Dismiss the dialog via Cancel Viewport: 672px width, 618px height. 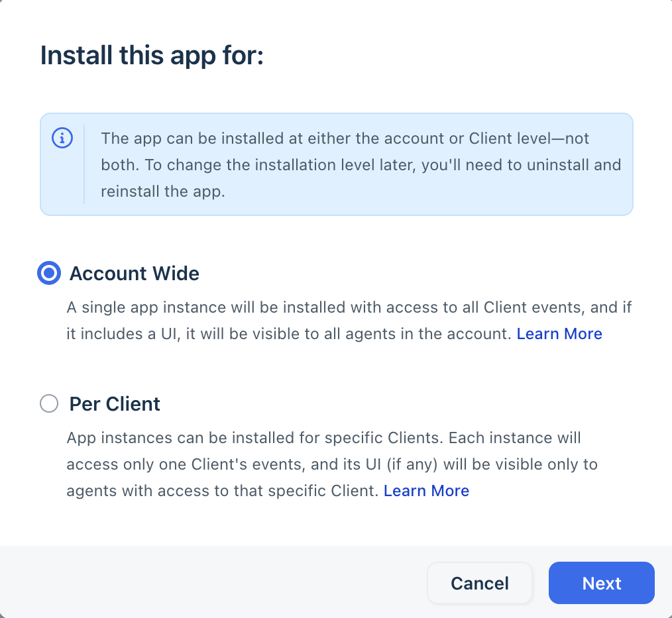coord(480,583)
